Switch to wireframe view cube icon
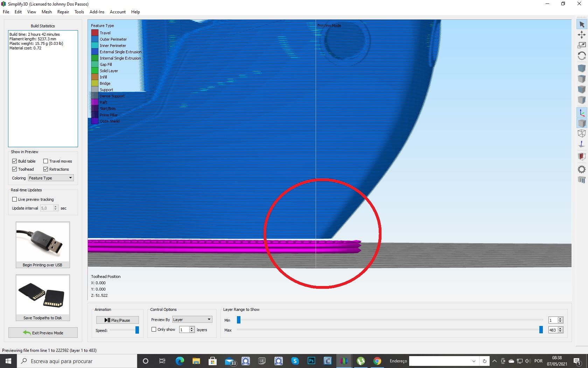588x368 pixels. [582, 134]
